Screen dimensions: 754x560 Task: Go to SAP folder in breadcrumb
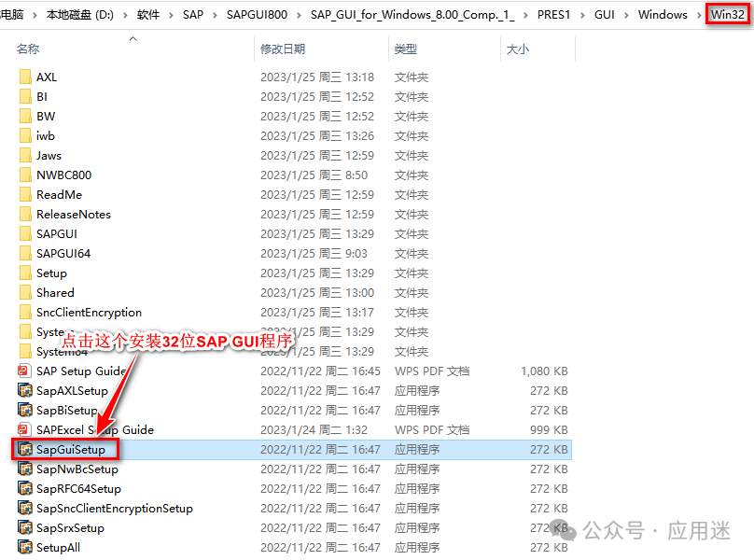[x=193, y=15]
